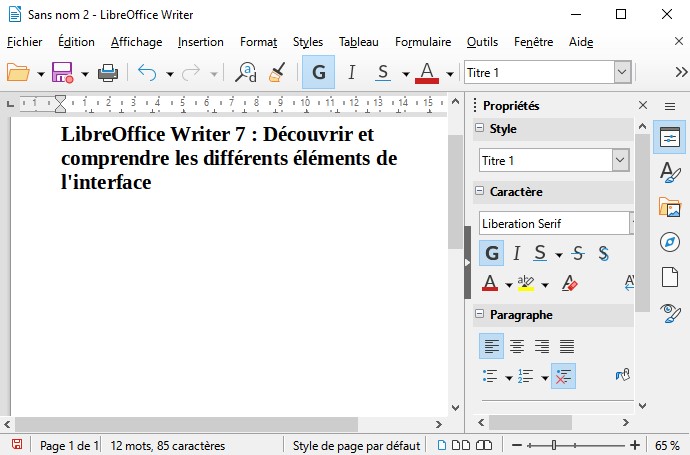Click word count 12 mots, 85 caractères
The width and height of the screenshot is (690, 455).
(168, 446)
